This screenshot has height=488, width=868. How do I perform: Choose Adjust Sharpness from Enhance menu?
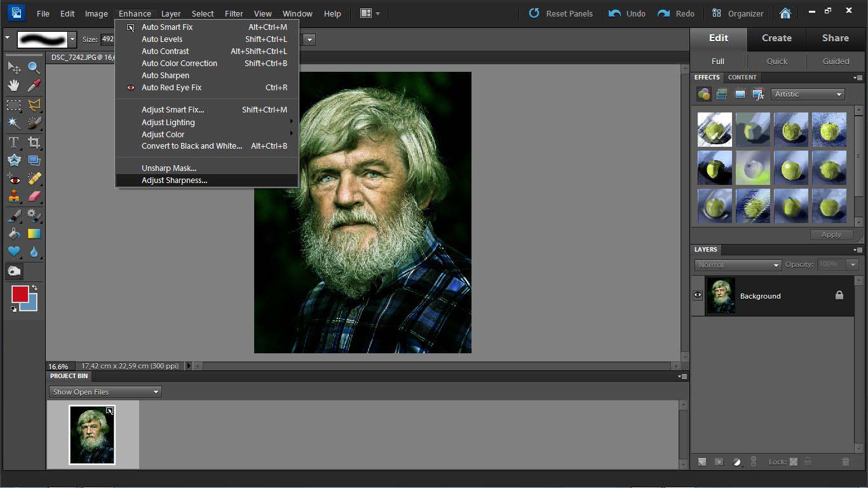click(x=174, y=180)
